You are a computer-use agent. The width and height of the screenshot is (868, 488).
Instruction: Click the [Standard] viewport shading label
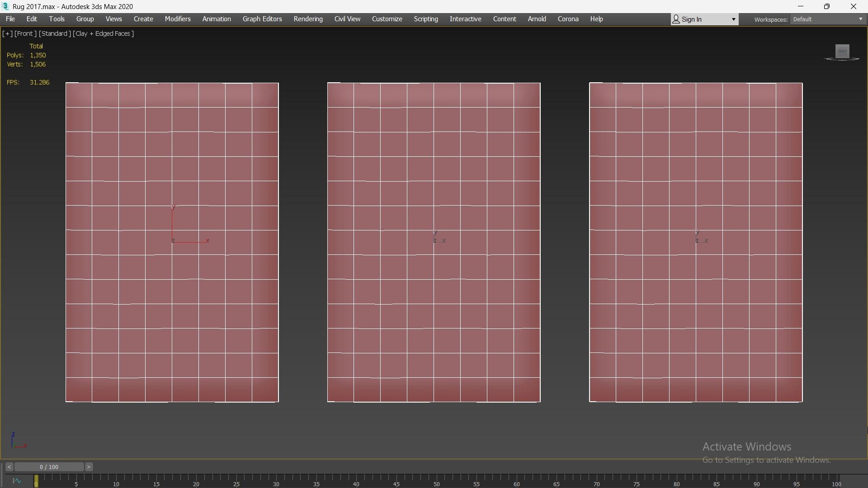pos(55,33)
